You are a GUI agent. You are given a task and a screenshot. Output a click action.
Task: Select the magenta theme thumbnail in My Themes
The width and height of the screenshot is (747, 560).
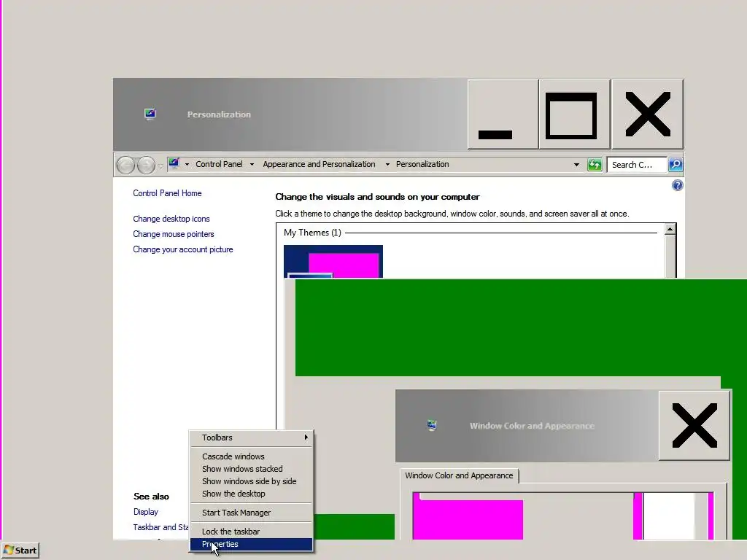[x=333, y=262]
